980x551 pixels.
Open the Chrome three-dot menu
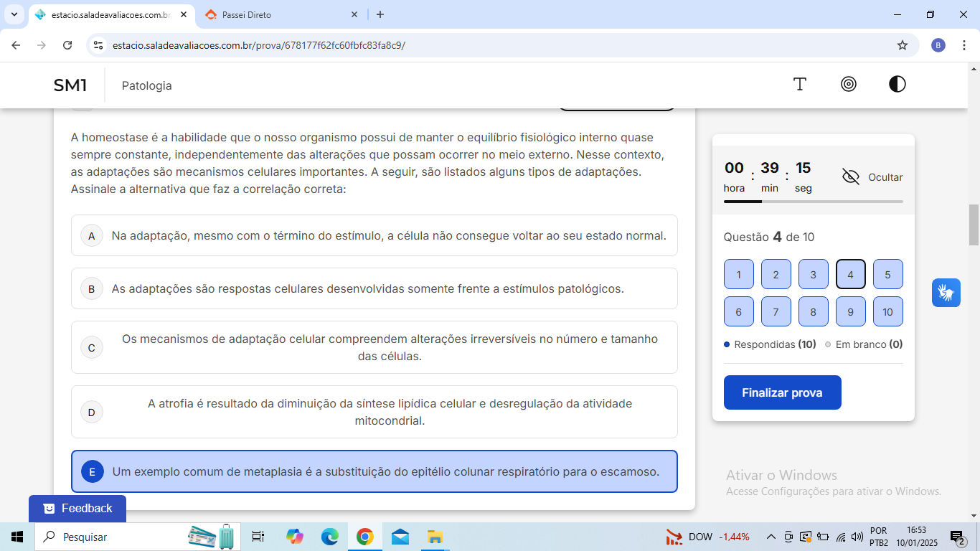point(961,45)
